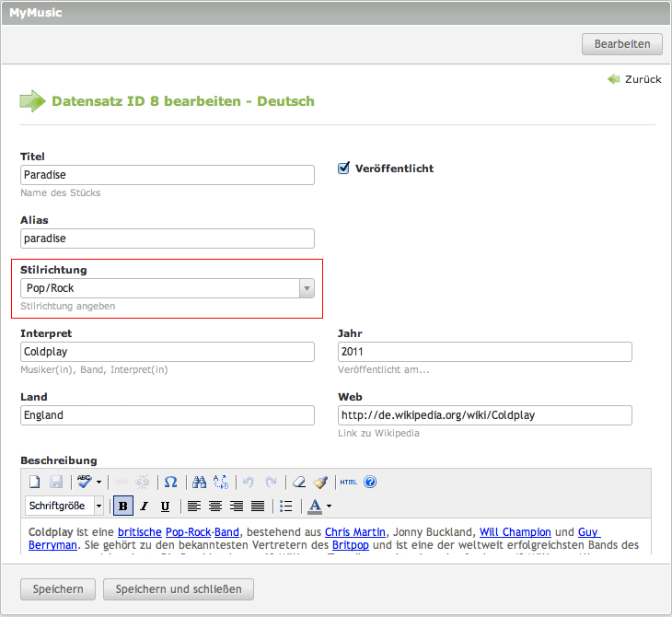This screenshot has width=672, height=617.
Task: Open the Stilrichtung dropdown
Action: click(x=307, y=288)
